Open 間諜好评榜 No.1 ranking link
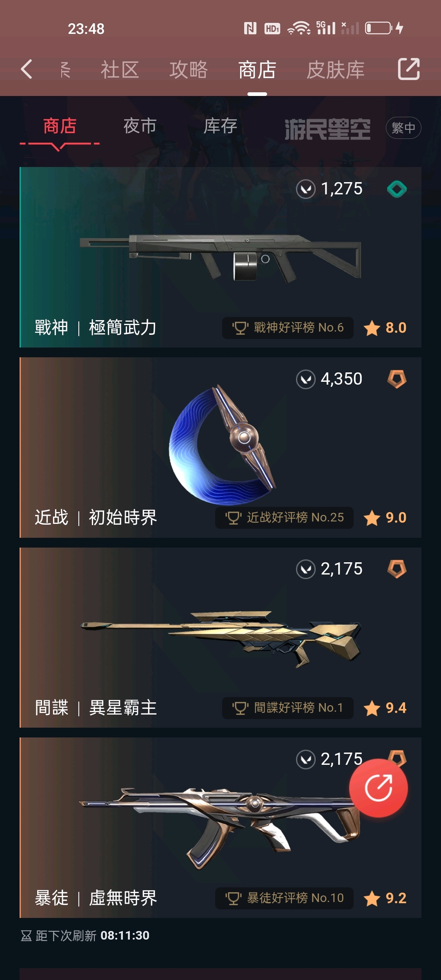Screen dimensions: 441x980 point(288,708)
